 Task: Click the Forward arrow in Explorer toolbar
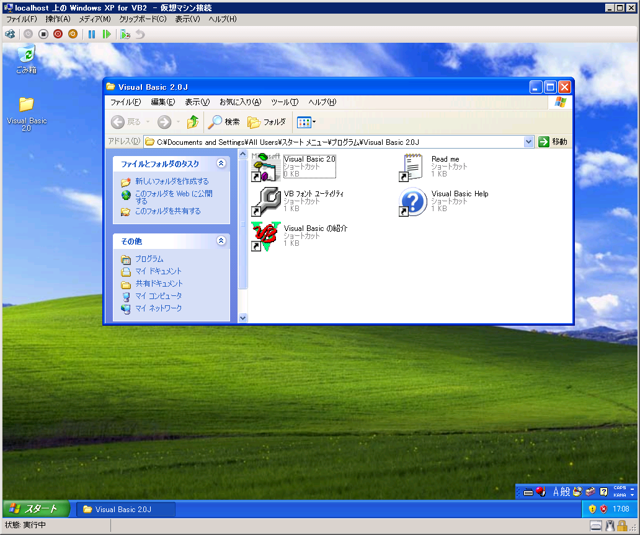click(164, 122)
